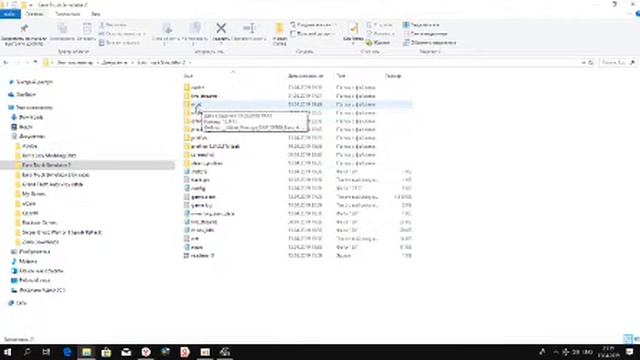This screenshot has height=360, width=640.
Task: Open the address bar history dropdown
Action: (584, 62)
